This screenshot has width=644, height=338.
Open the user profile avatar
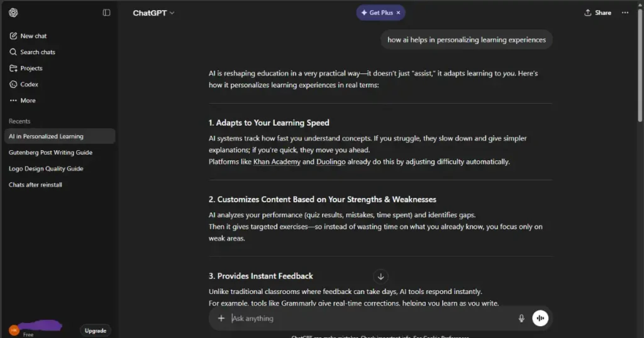[14, 330]
